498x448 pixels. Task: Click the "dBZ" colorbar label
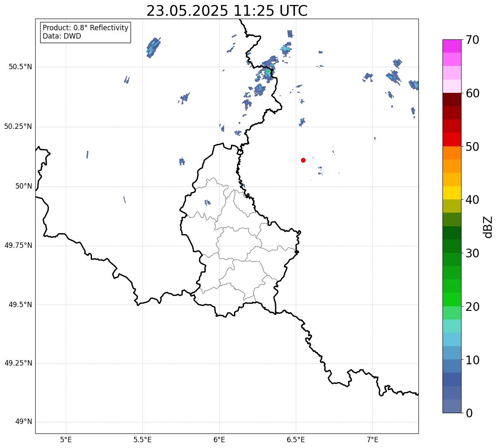pos(488,227)
